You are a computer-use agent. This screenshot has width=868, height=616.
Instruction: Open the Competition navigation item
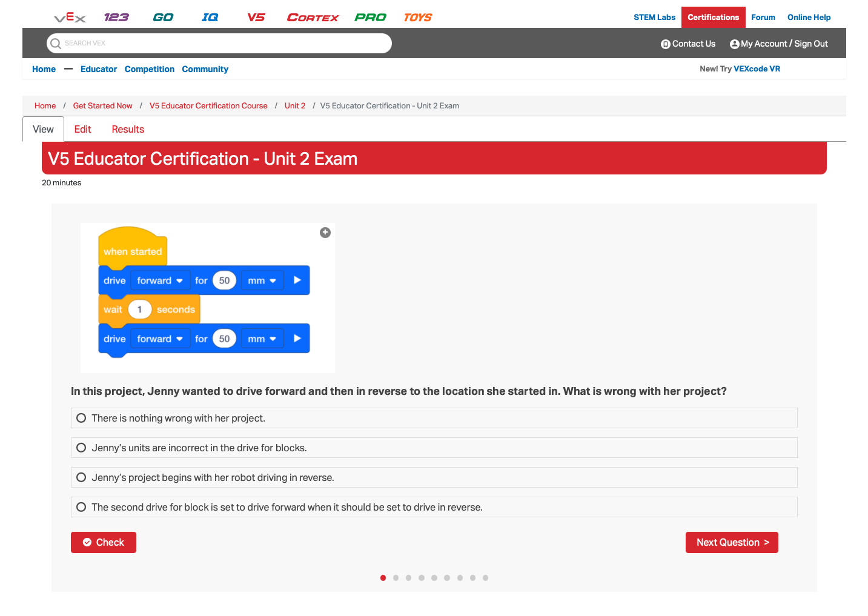pos(150,69)
